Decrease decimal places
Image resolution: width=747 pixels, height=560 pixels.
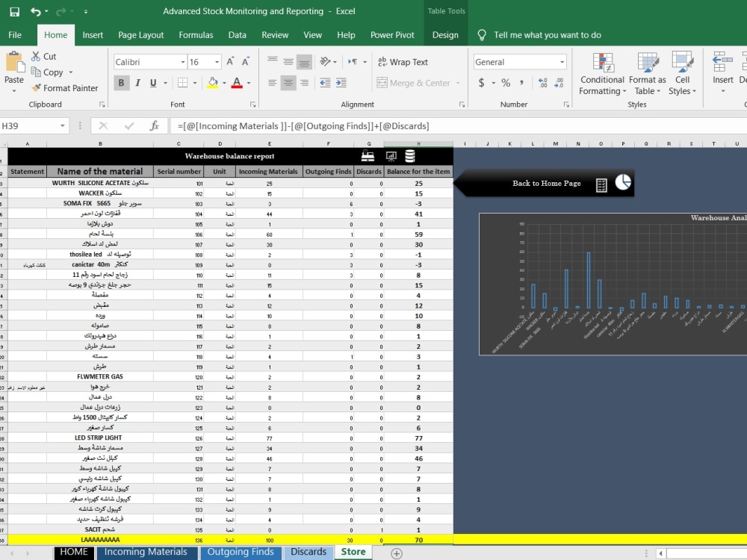(x=559, y=83)
